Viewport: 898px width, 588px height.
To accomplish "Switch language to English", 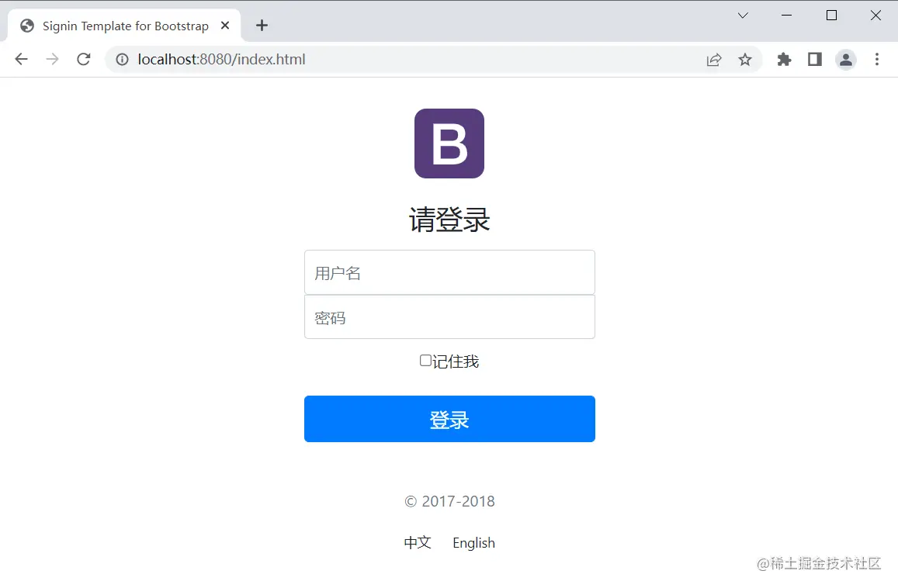I will pos(473,543).
